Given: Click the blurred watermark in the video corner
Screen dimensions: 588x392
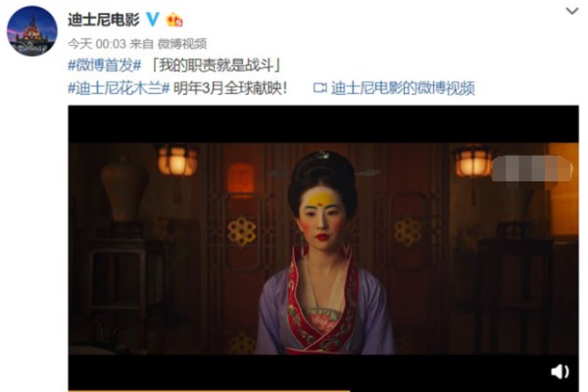Looking at the screenshot, I should coord(532,169).
